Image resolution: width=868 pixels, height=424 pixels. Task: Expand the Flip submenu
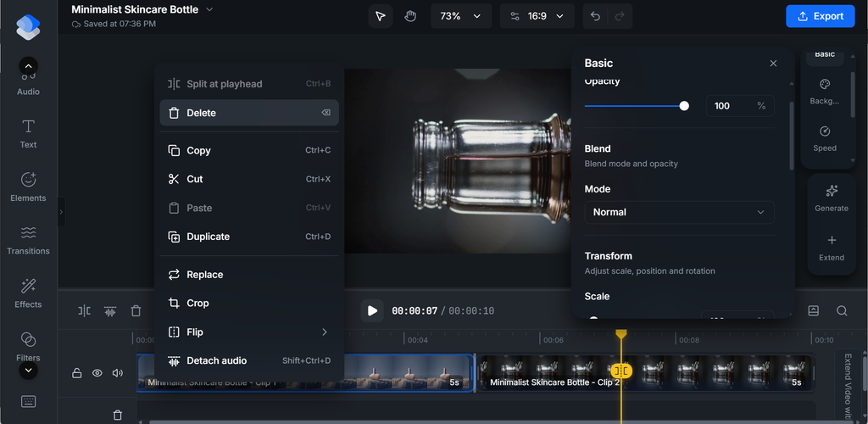pyautogui.click(x=249, y=332)
